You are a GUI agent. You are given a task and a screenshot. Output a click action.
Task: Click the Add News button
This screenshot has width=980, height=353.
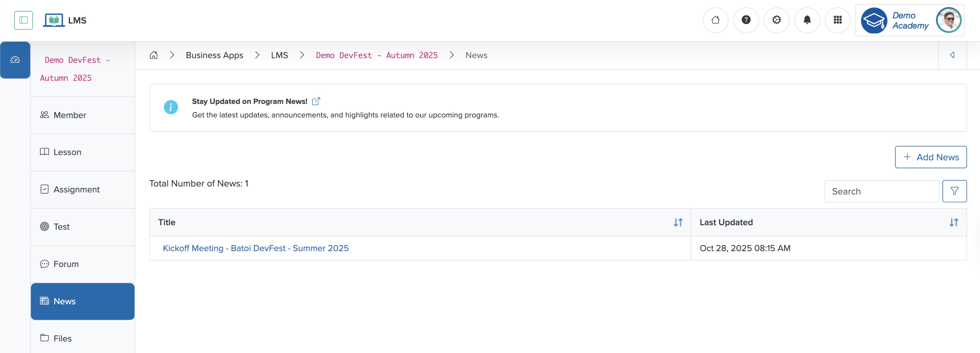point(930,157)
